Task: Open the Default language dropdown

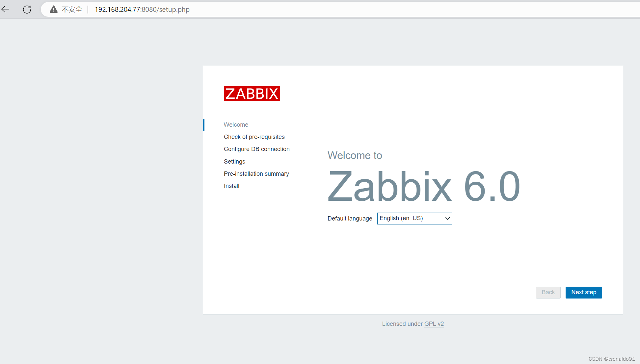Action: point(414,218)
